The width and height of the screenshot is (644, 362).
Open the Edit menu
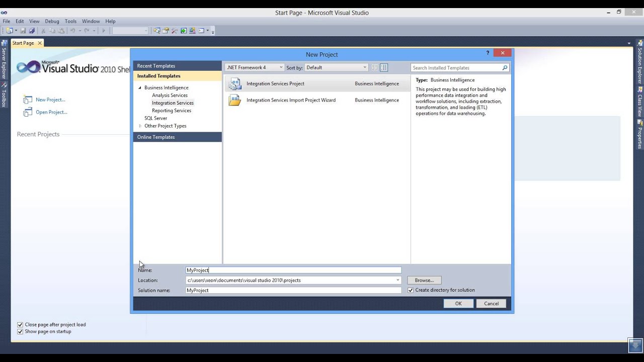pyautogui.click(x=20, y=21)
